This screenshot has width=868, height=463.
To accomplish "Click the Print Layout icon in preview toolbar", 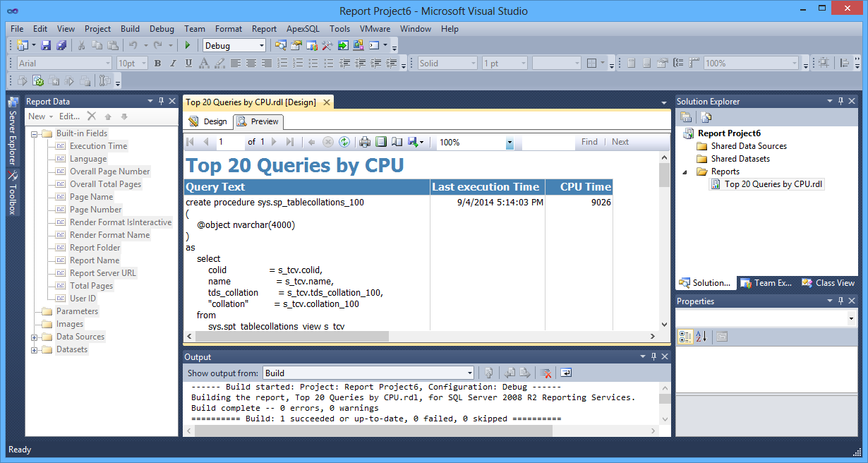I will [381, 142].
